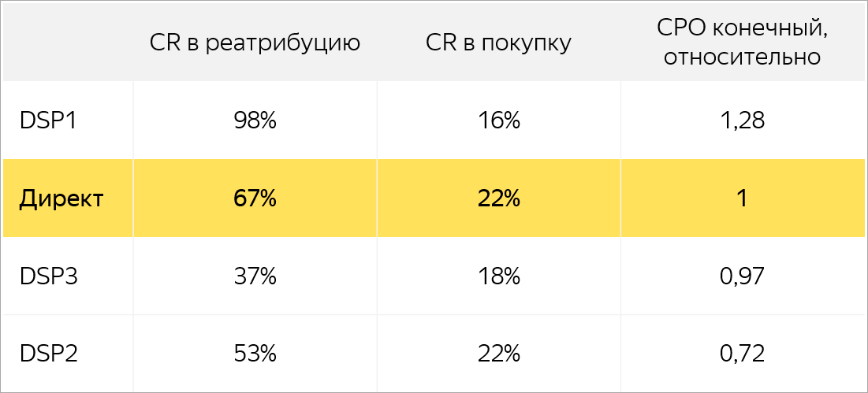This screenshot has width=868, height=393.
Task: Click the 37% cell for DSP3
Action: point(255,276)
